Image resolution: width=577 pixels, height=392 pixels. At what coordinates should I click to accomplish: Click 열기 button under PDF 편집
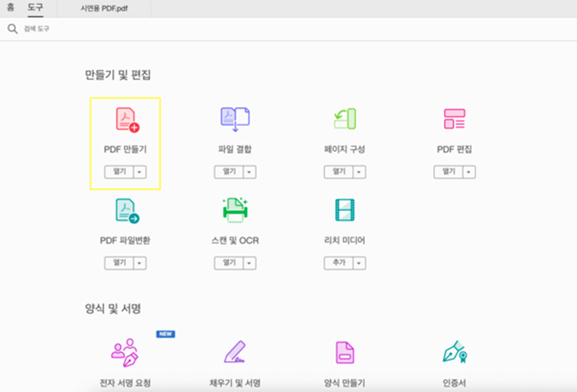449,171
